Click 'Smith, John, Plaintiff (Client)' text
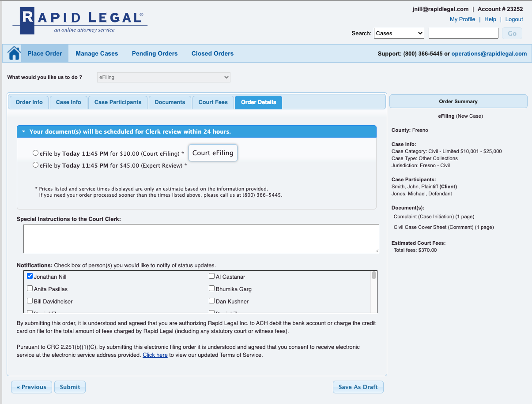The width and height of the screenshot is (532, 404). (x=424, y=187)
